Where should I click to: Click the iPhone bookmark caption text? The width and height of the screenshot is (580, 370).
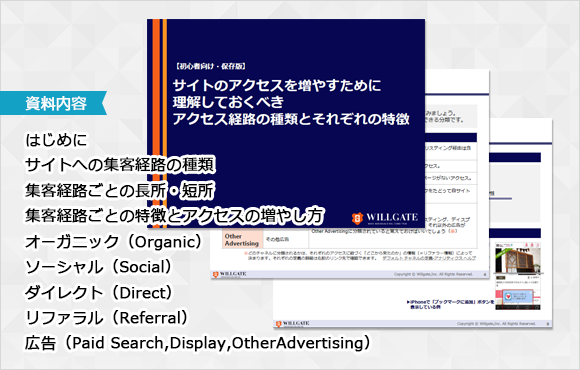[450, 305]
